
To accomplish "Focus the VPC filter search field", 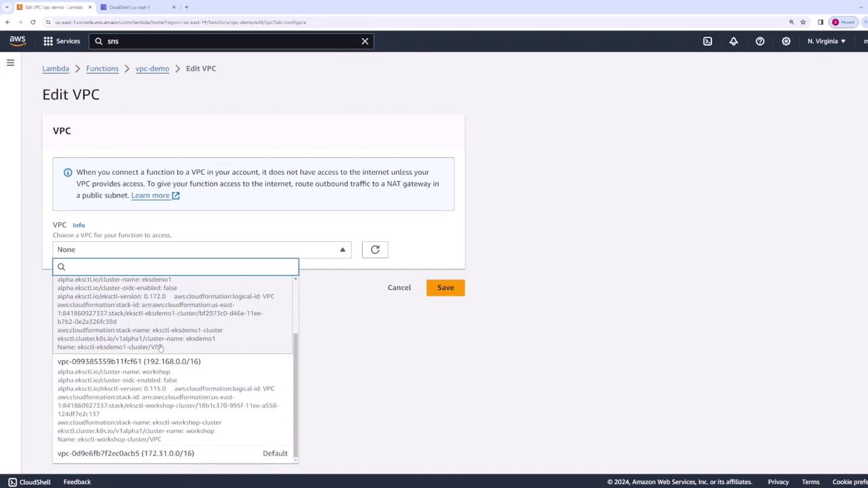I will point(176,267).
